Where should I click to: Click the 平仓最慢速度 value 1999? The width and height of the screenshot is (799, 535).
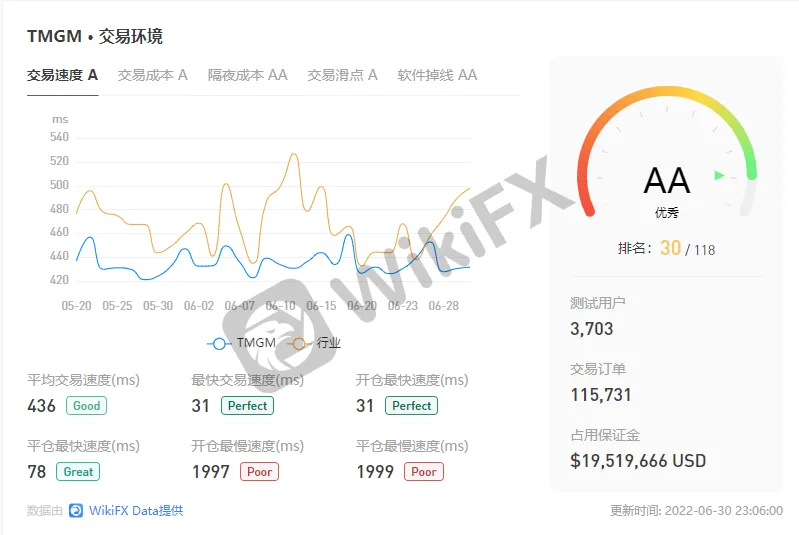click(x=375, y=472)
